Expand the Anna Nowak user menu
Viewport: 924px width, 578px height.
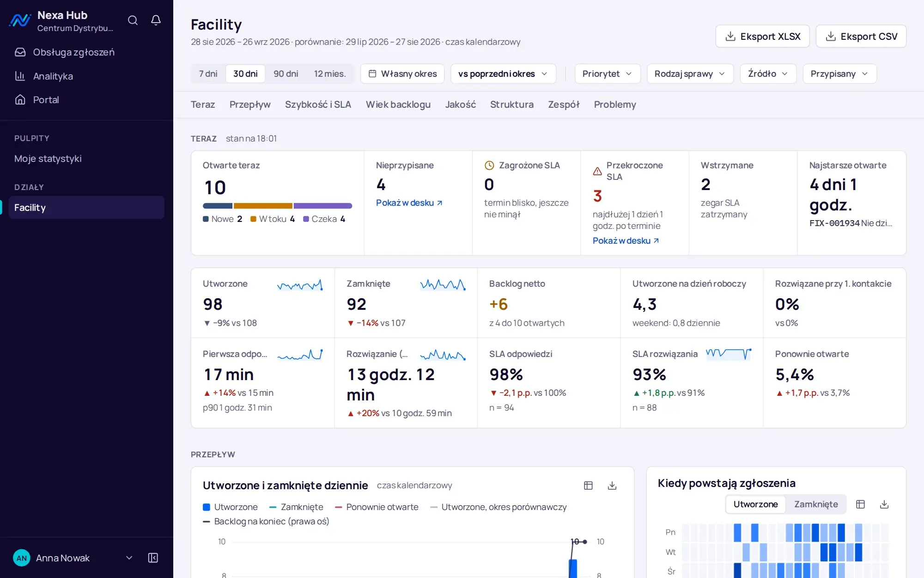click(x=129, y=558)
